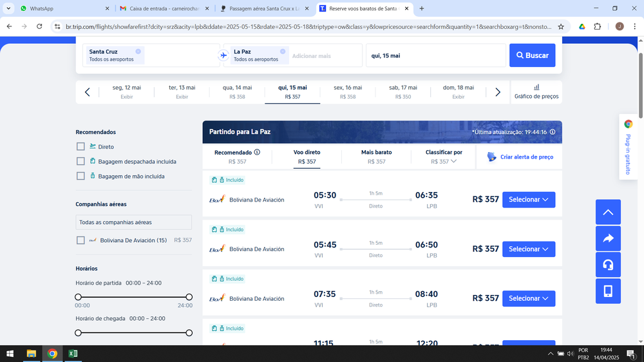Viewport: 644px width, 362px height.
Task: Click the departure time slider right handle
Action: point(189,297)
